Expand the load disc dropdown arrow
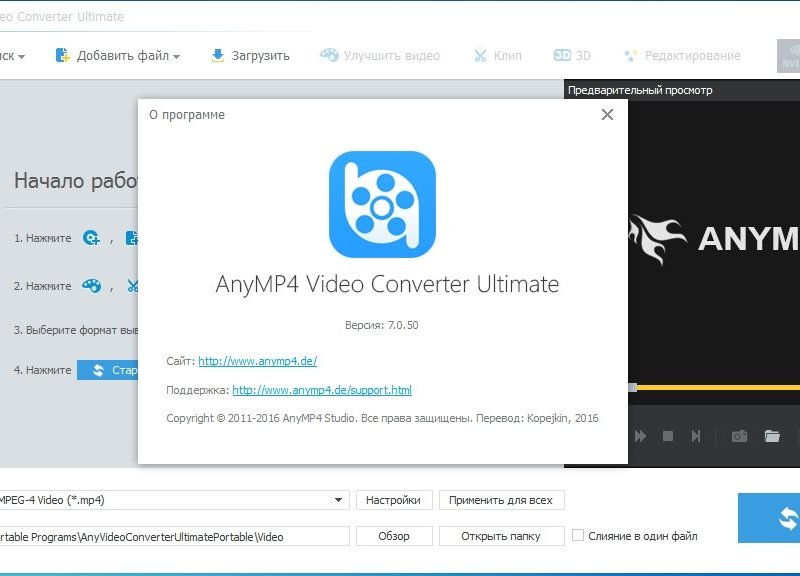The image size is (800, 576). pos(21,56)
